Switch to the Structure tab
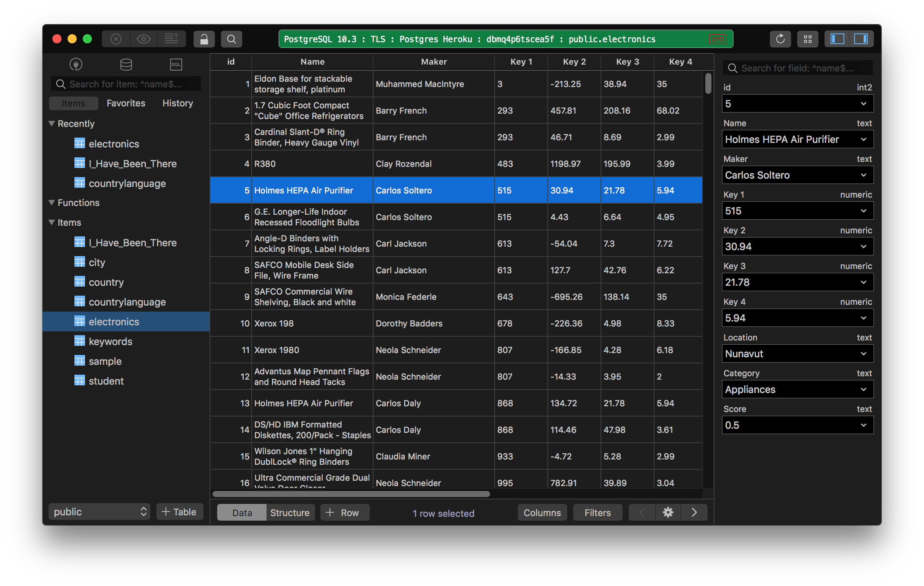This screenshot has height=586, width=924. (x=288, y=513)
